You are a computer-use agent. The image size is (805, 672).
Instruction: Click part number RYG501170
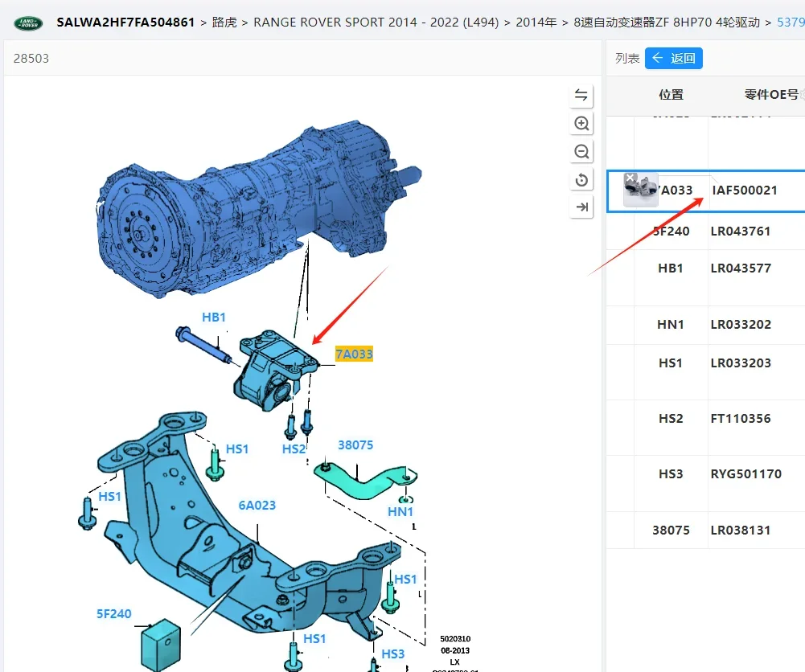[746, 474]
